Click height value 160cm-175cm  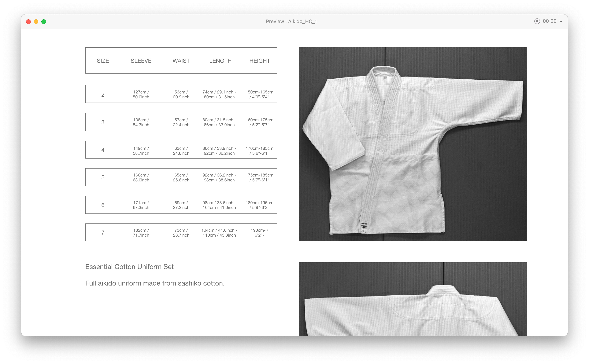point(259,122)
